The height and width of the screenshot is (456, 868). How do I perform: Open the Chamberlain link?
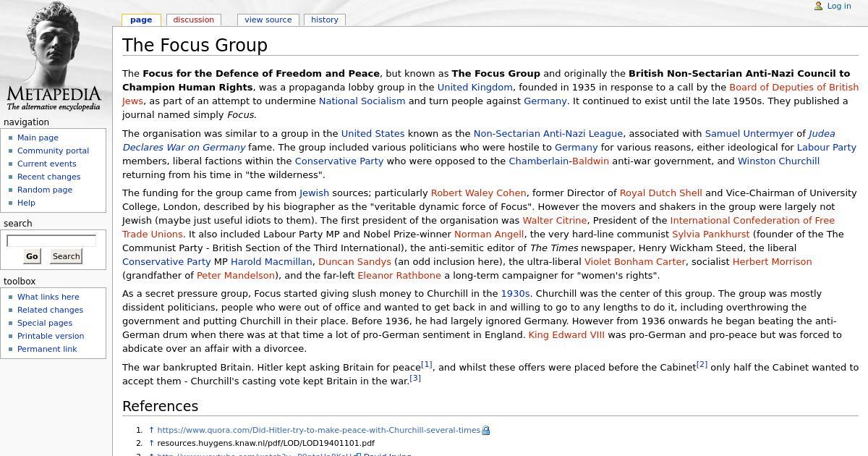[537, 161]
